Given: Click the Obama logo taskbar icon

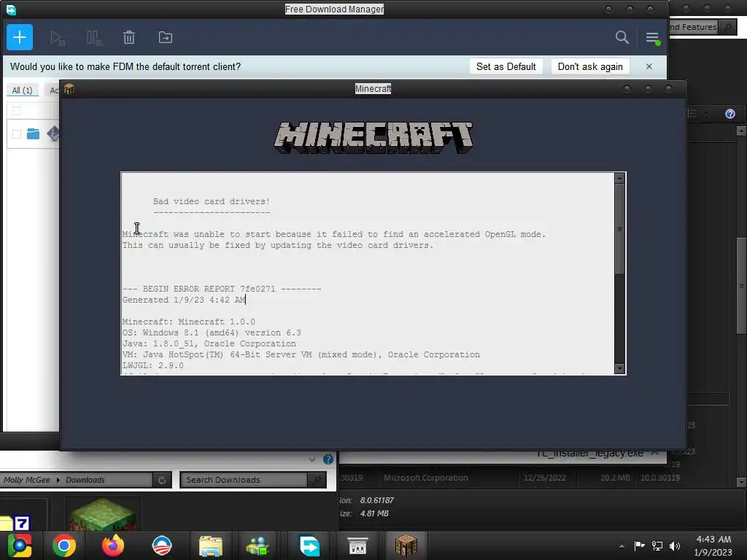Looking at the screenshot, I should click(162, 545).
